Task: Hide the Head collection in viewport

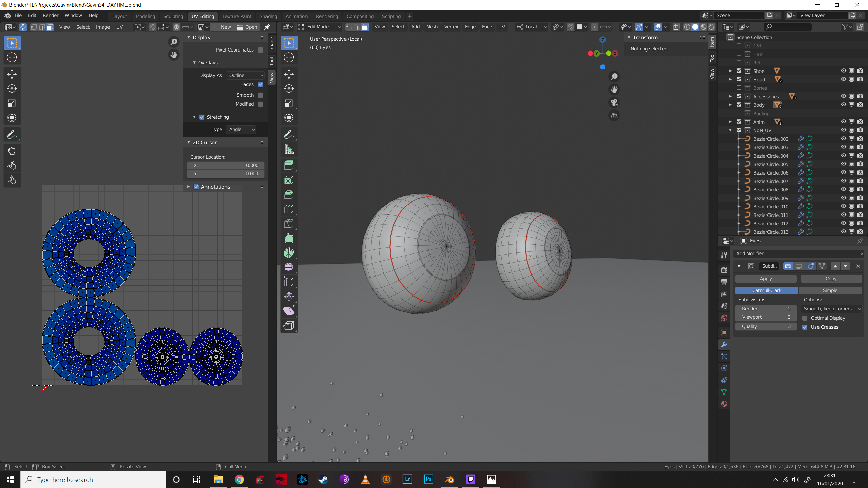Action: tap(843, 79)
